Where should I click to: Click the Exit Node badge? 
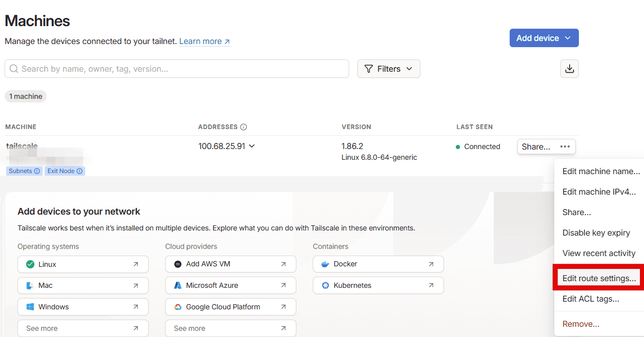65,171
